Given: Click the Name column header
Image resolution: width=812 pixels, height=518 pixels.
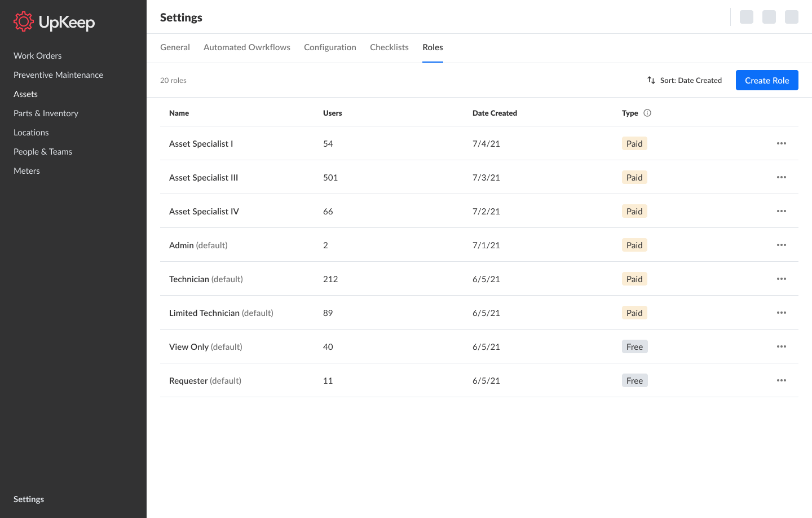Looking at the screenshot, I should pos(179,113).
